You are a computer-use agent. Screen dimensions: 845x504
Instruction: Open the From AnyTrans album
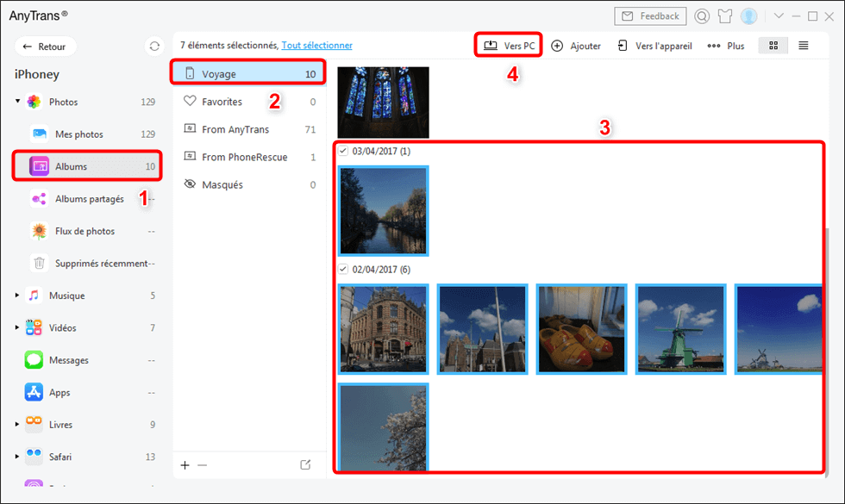[248, 129]
